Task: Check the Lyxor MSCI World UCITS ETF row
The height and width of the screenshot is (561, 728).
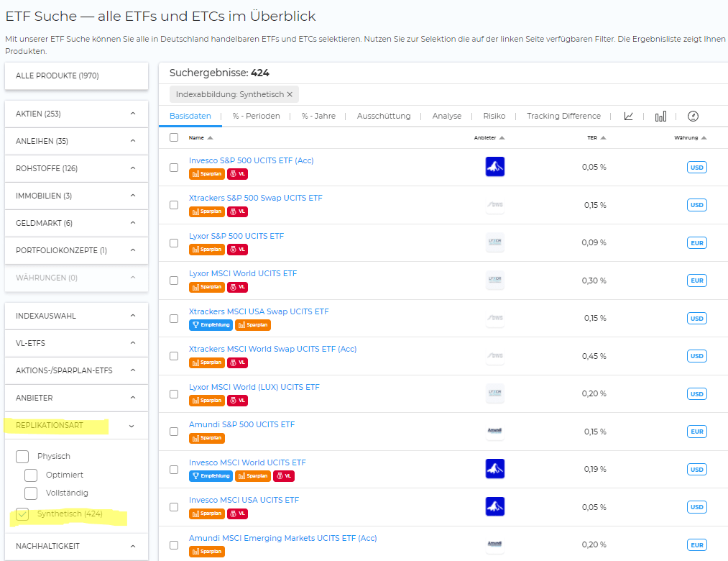Action: click(x=174, y=280)
